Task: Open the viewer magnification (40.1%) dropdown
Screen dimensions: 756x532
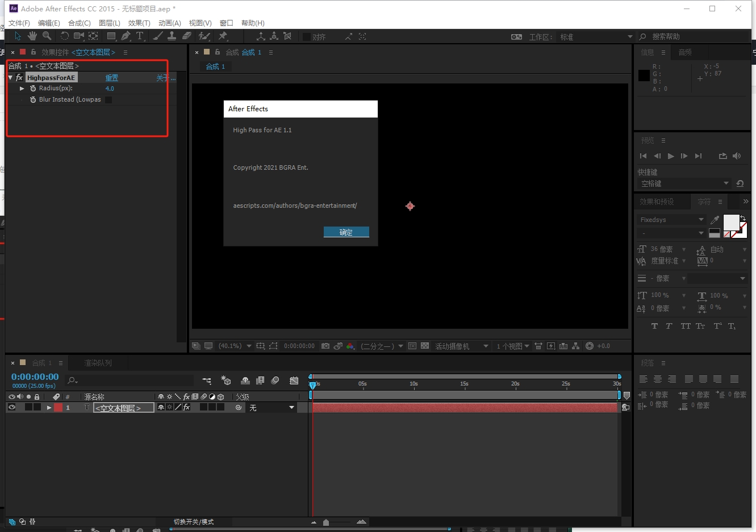Action: click(235, 346)
